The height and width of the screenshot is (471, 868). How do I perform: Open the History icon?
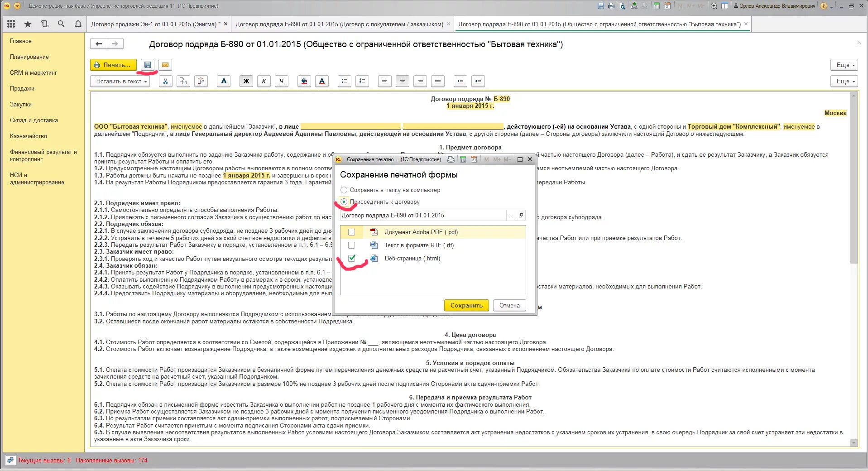click(x=44, y=24)
